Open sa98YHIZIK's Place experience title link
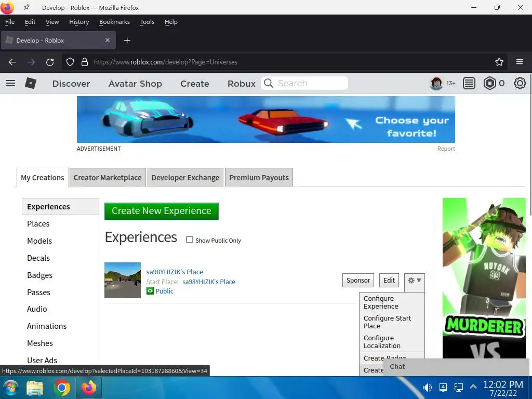532x399 pixels. [175, 272]
